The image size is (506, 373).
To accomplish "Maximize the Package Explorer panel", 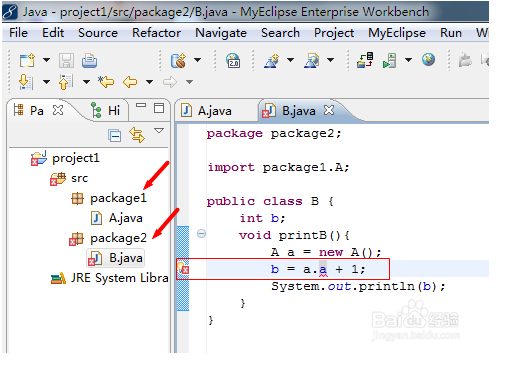I will [x=159, y=108].
